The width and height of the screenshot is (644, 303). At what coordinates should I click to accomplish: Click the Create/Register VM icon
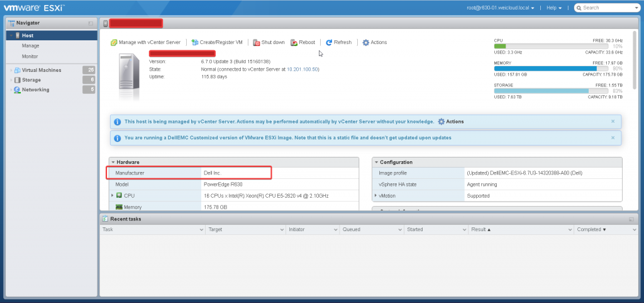coord(195,42)
